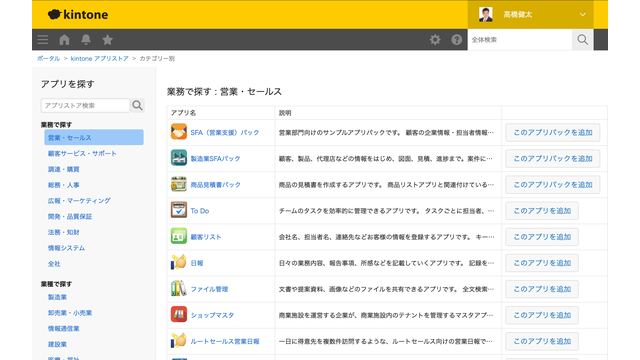The width and height of the screenshot is (640, 360).
Task: Open the SFA（営業支援）パック link
Action: (225, 132)
